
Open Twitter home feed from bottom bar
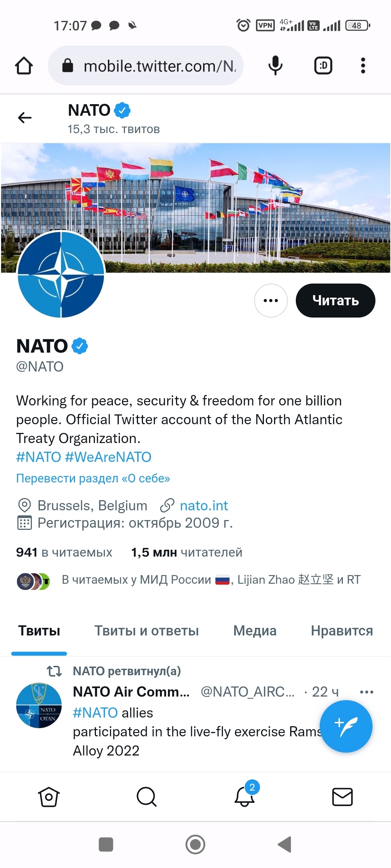49,797
